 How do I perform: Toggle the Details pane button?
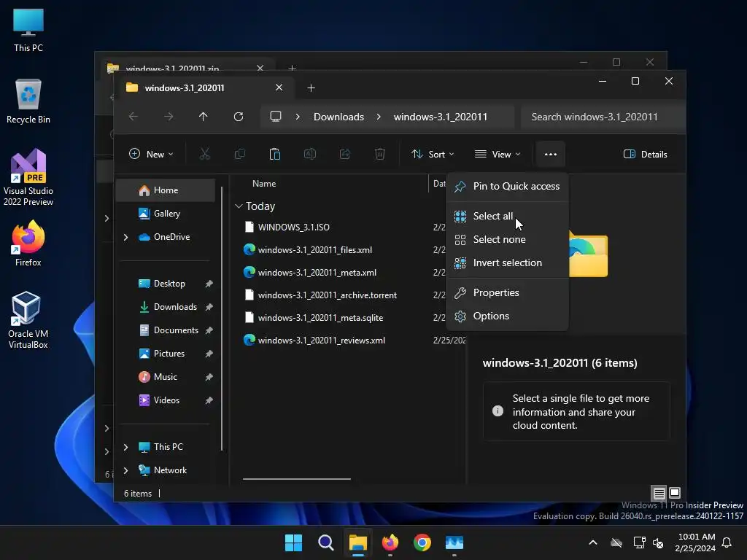click(x=646, y=154)
